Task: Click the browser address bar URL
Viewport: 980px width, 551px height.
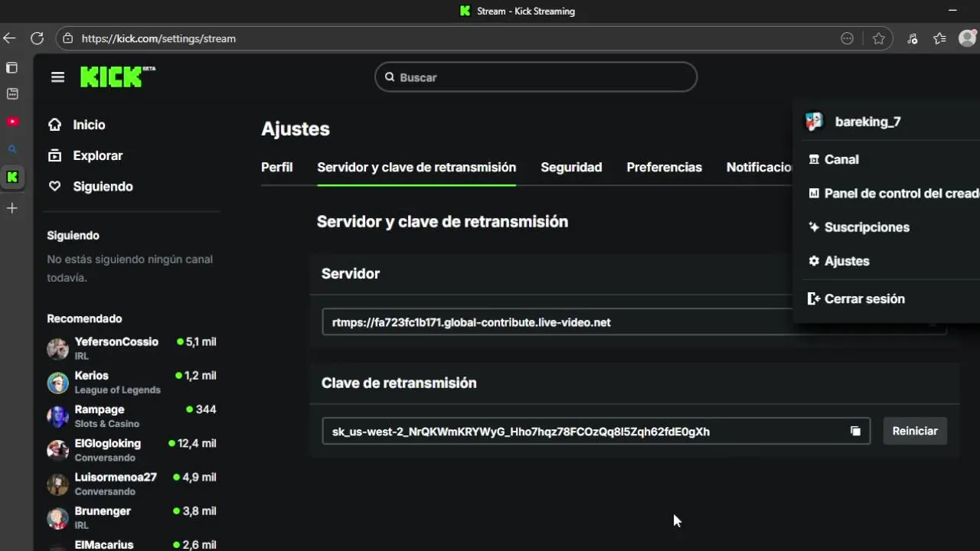Action: 158,38
